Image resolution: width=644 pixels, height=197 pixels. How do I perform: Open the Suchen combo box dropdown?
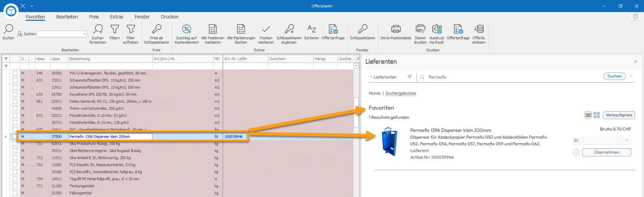tap(84, 34)
